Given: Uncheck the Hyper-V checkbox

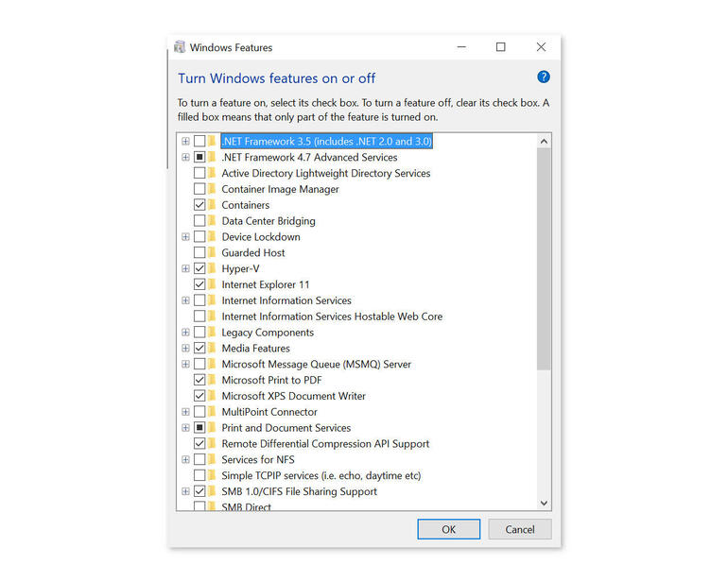Looking at the screenshot, I should [199, 268].
